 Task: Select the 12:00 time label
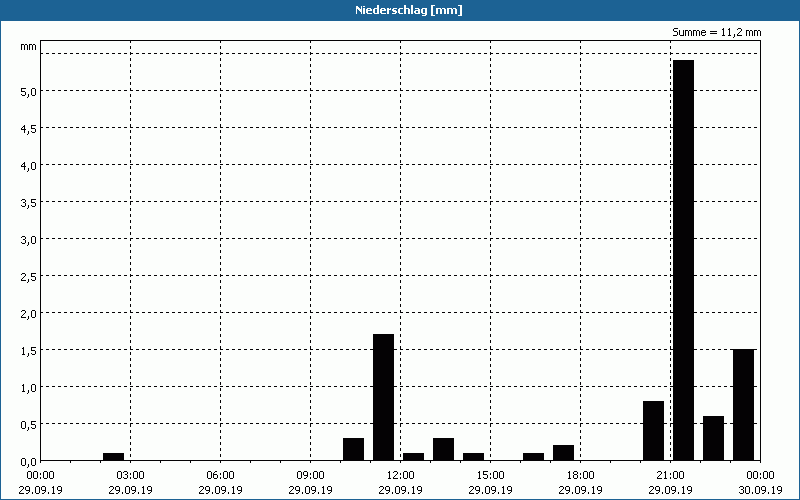pyautogui.click(x=401, y=476)
